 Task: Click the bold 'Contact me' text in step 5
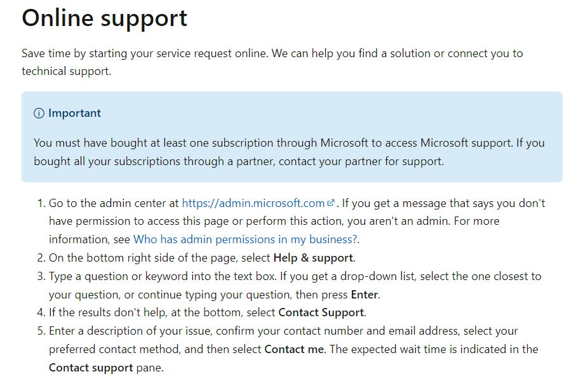294,349
